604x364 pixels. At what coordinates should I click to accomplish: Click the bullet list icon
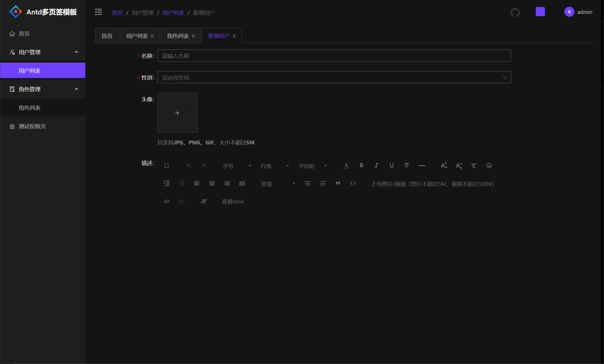[x=307, y=183]
